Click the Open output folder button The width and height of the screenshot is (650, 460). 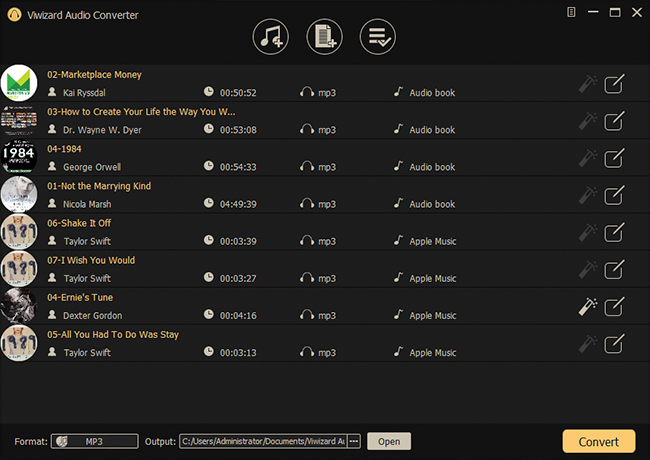[389, 441]
